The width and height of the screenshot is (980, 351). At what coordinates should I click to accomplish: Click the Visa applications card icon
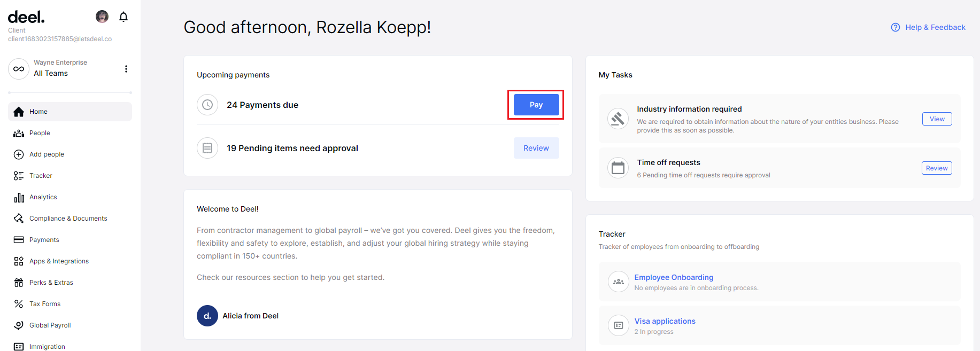tap(619, 325)
